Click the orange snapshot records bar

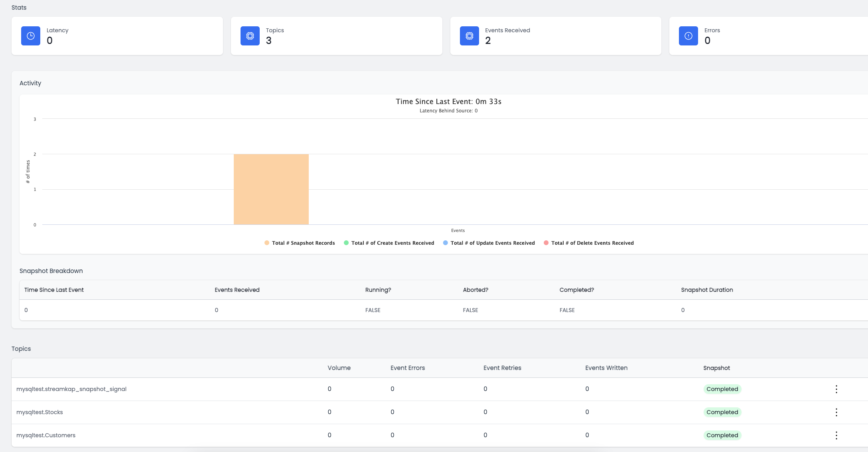coord(271,189)
